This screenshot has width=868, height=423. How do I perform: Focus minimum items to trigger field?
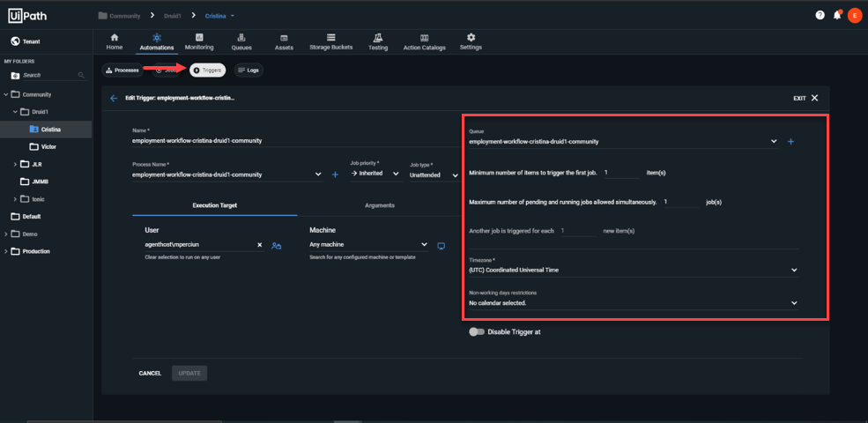pos(621,173)
